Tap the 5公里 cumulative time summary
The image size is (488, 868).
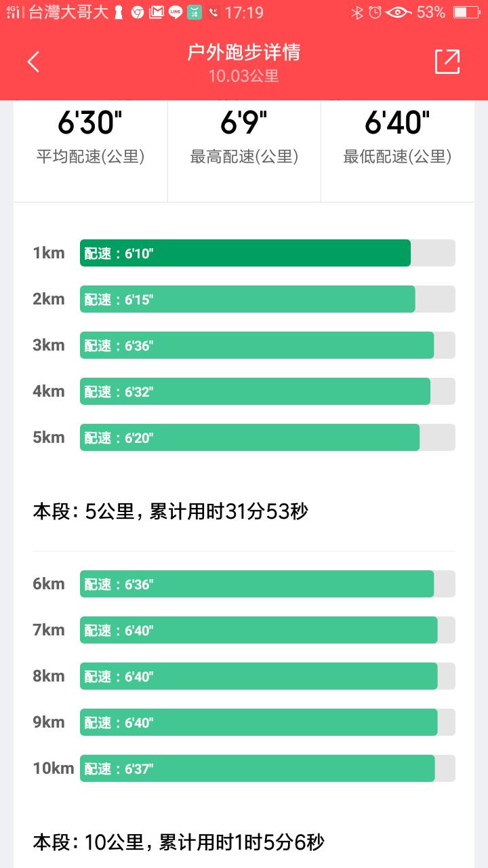click(x=170, y=511)
